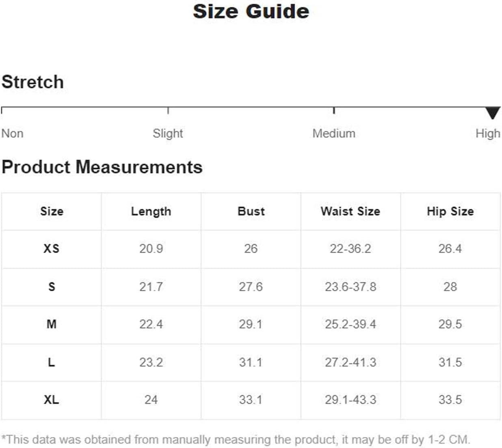Click the Size column header

click(52, 211)
